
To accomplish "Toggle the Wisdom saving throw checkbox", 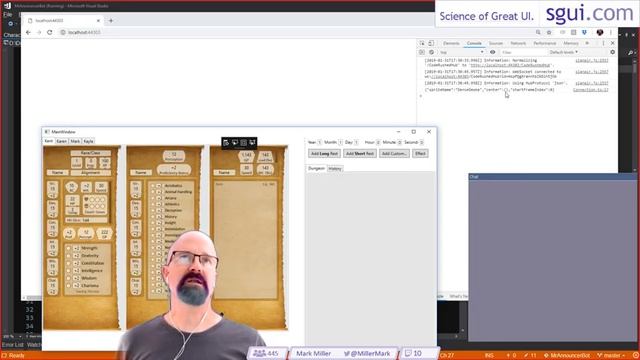I will (69, 278).
